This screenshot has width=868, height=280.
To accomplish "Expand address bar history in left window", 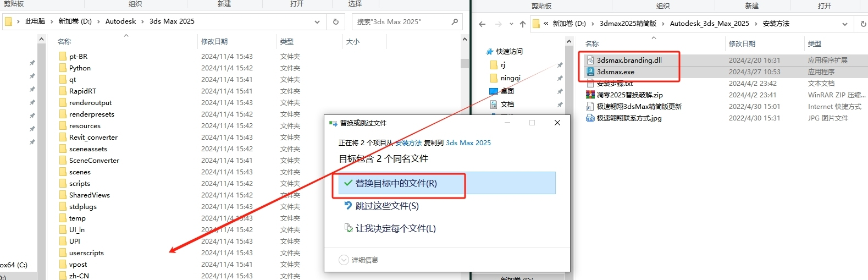I will coord(317,22).
